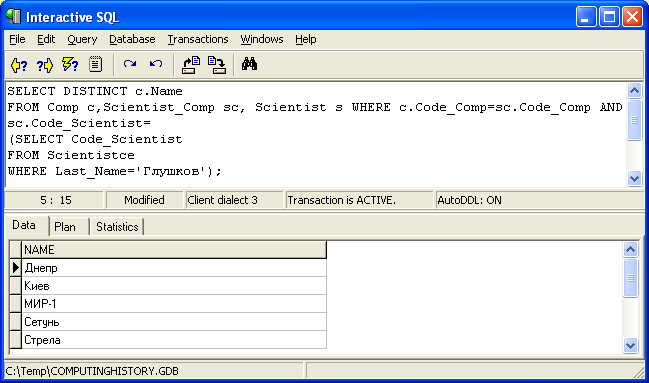649x383 pixels.
Task: Open the Edit menu
Action: point(46,39)
